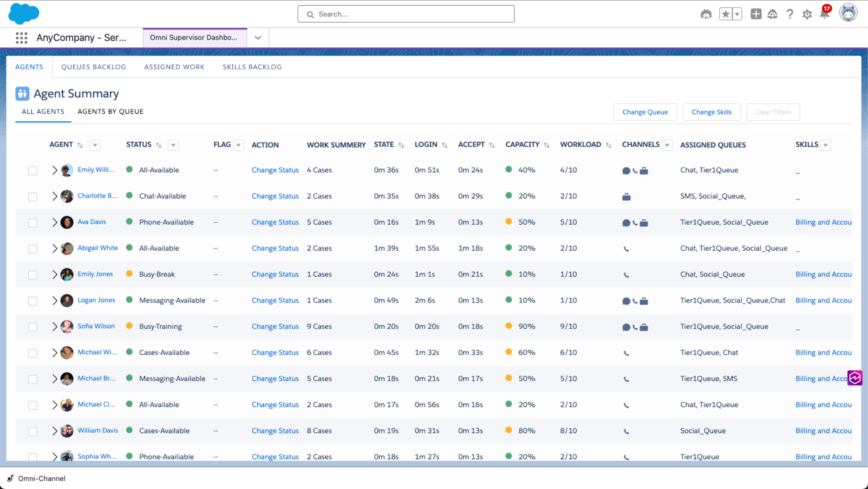The height and width of the screenshot is (489, 868).
Task: Check the box next to Sofia Wilson
Action: (x=33, y=327)
